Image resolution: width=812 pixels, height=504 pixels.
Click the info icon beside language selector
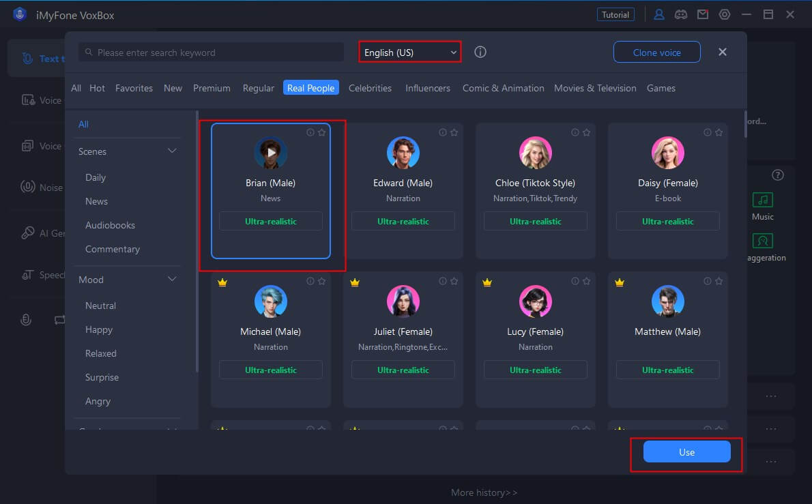(480, 53)
